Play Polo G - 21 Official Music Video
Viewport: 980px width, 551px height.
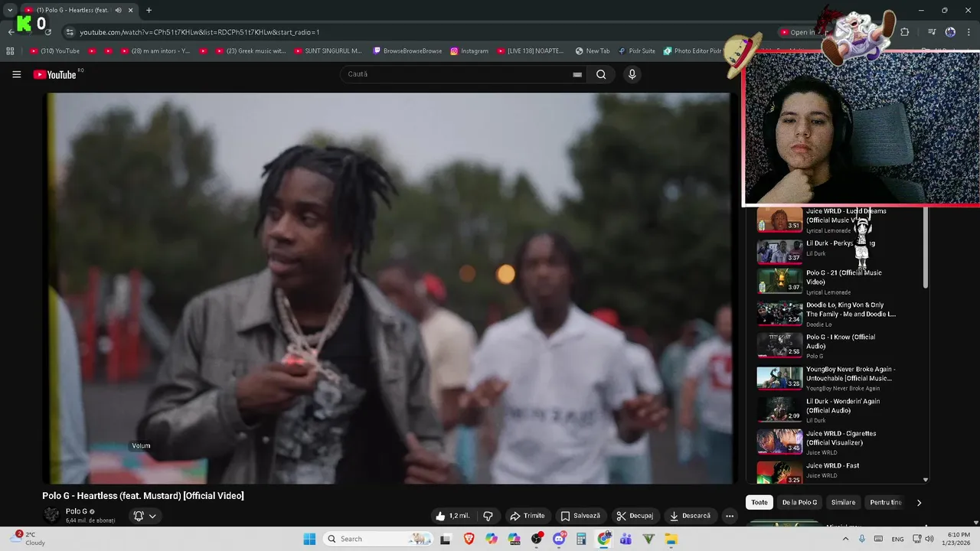[837, 282]
